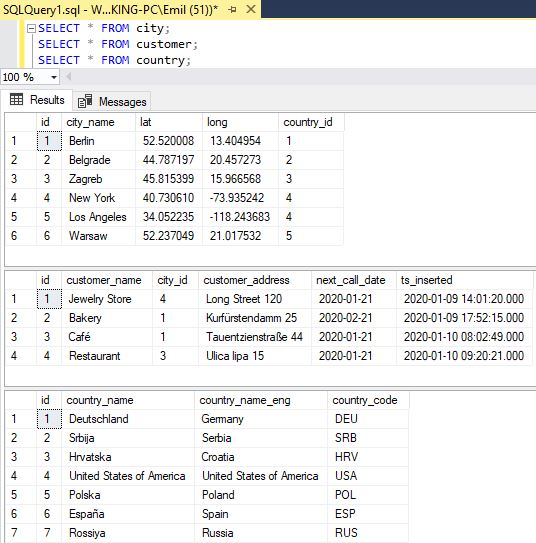Select country code HRV
536x543 pixels.
tap(368, 457)
